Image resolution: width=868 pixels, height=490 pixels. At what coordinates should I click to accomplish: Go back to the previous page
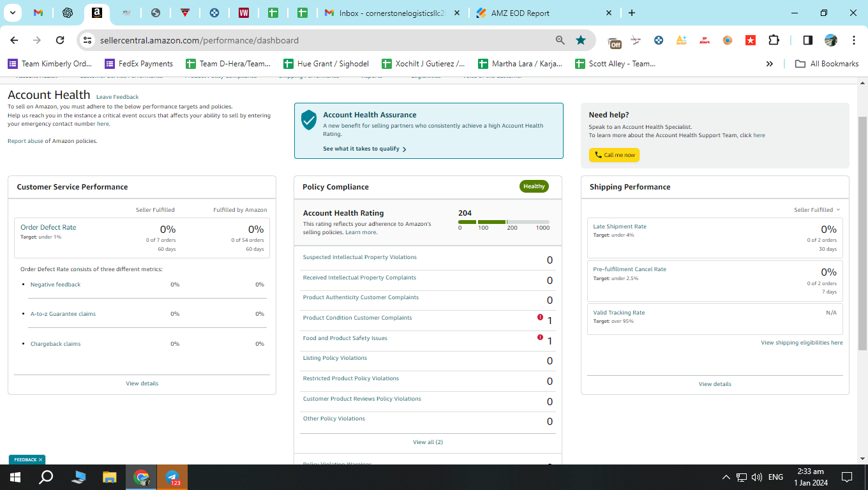point(14,40)
